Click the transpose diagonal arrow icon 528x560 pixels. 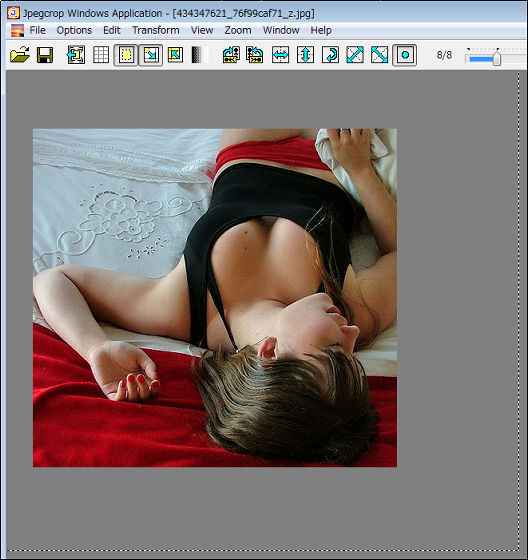355,55
